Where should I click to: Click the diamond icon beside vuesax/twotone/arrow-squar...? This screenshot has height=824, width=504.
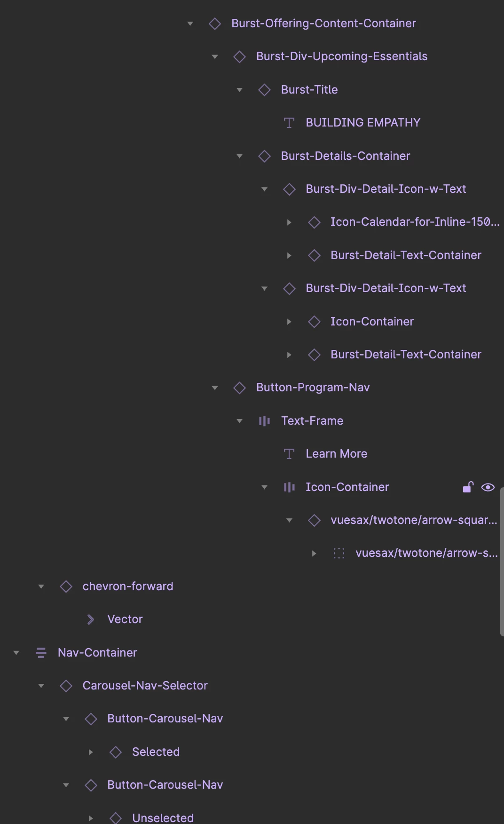pos(314,520)
